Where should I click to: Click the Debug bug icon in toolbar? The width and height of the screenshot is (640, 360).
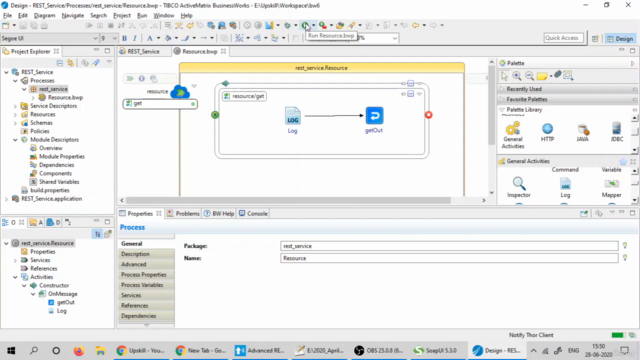tap(287, 25)
